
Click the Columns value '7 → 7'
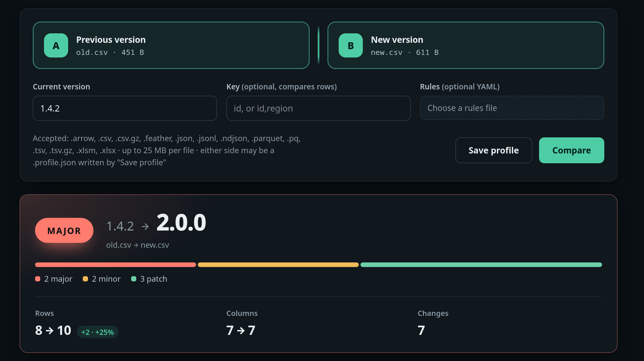(x=241, y=330)
